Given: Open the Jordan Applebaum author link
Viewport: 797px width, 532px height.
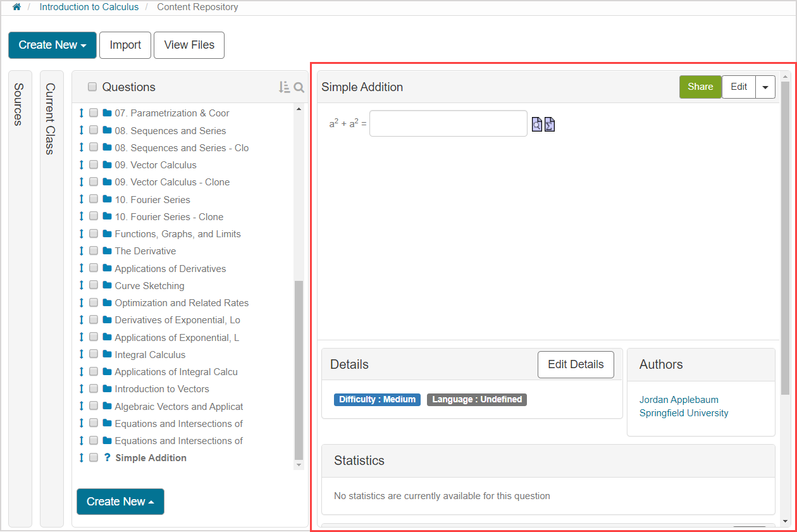Looking at the screenshot, I should point(679,400).
